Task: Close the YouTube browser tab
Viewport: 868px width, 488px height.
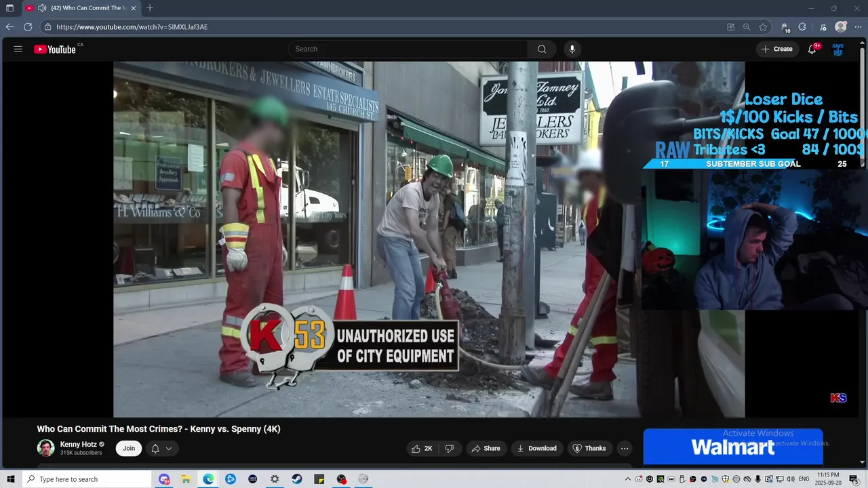Action: coord(134,8)
